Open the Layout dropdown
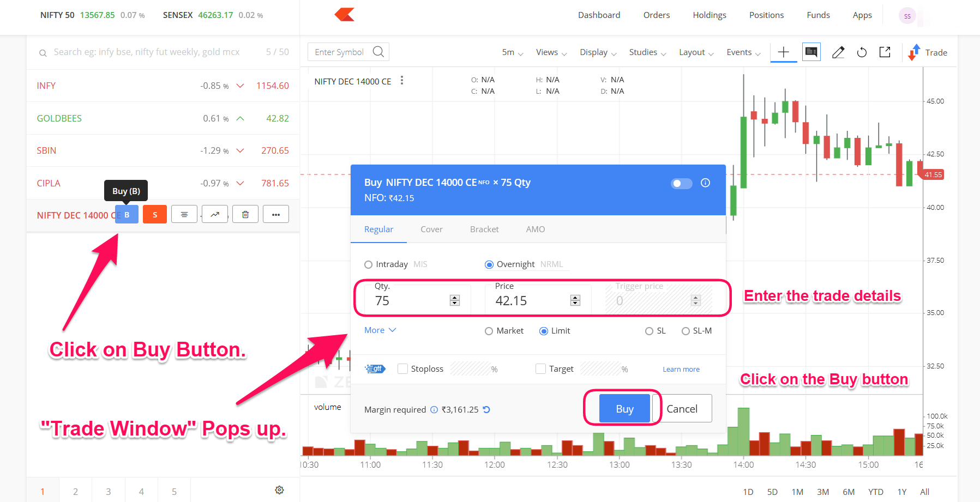Image resolution: width=980 pixels, height=502 pixels. click(x=696, y=52)
